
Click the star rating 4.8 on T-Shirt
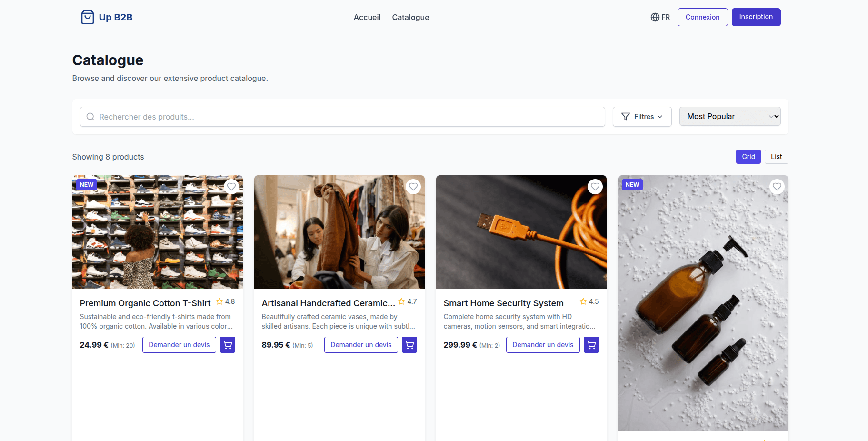(x=226, y=301)
